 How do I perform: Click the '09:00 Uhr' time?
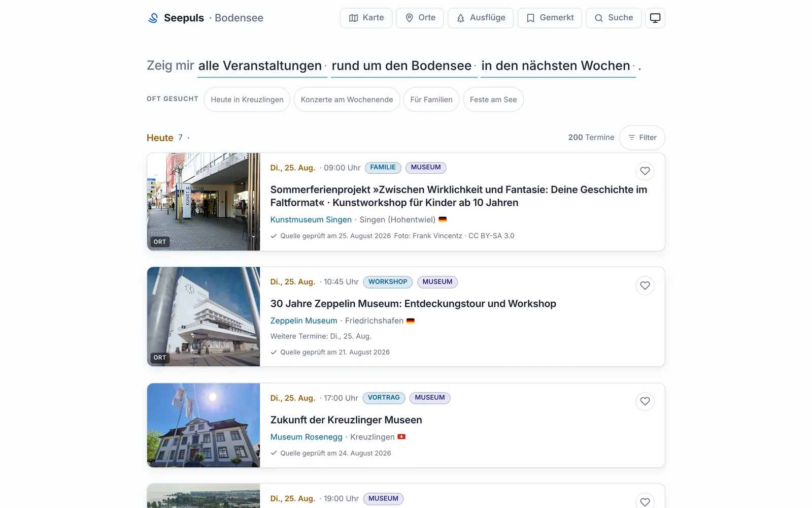coord(342,168)
